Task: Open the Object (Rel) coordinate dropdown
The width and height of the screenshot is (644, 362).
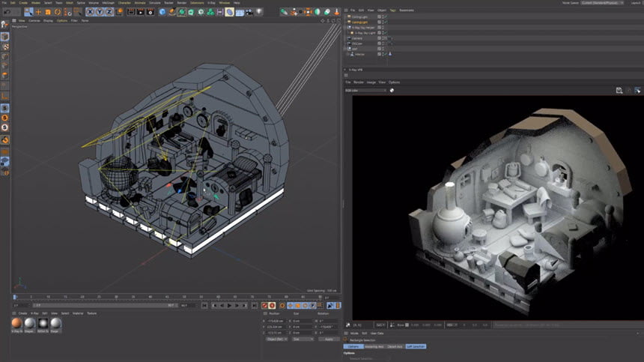Action: 276,339
